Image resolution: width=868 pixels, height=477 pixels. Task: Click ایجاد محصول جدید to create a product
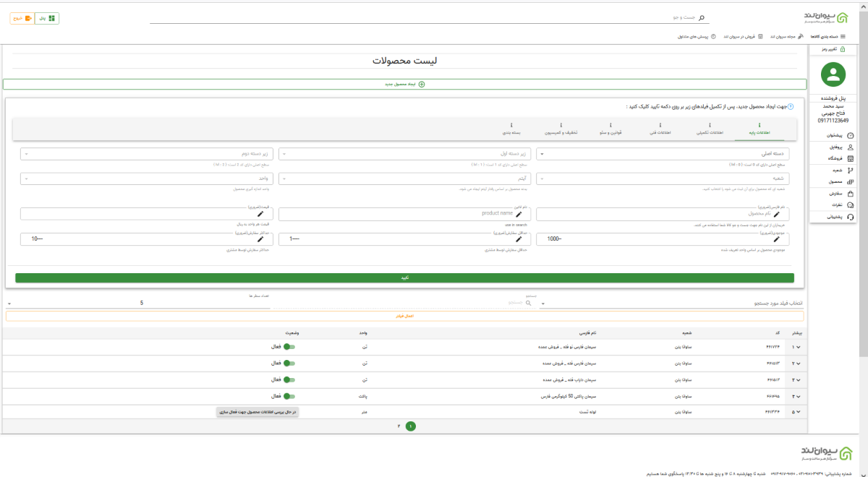pyautogui.click(x=405, y=83)
